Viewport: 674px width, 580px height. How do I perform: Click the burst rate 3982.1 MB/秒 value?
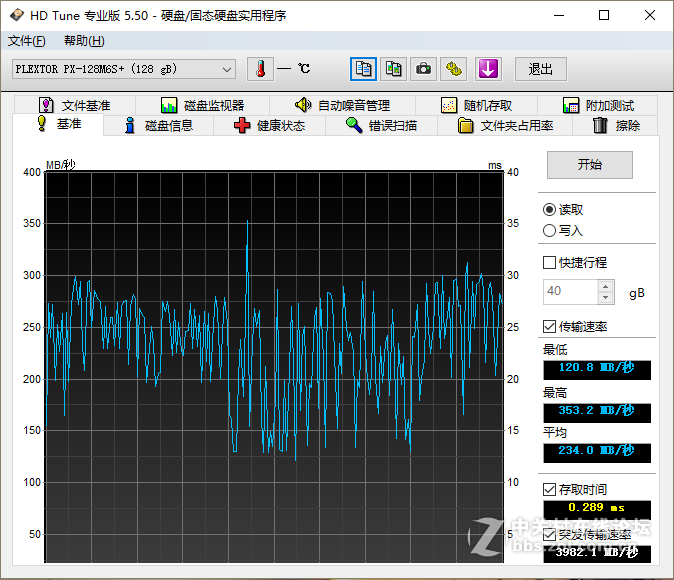597,554
